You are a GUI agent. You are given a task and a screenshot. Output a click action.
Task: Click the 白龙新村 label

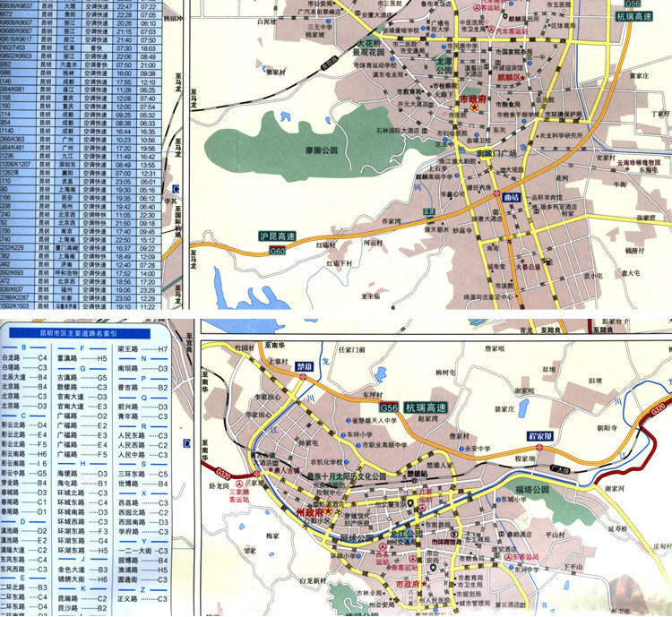coord(313,581)
